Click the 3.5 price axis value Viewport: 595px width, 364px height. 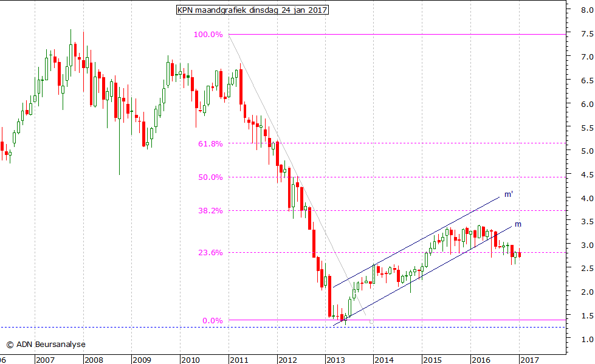coord(587,222)
